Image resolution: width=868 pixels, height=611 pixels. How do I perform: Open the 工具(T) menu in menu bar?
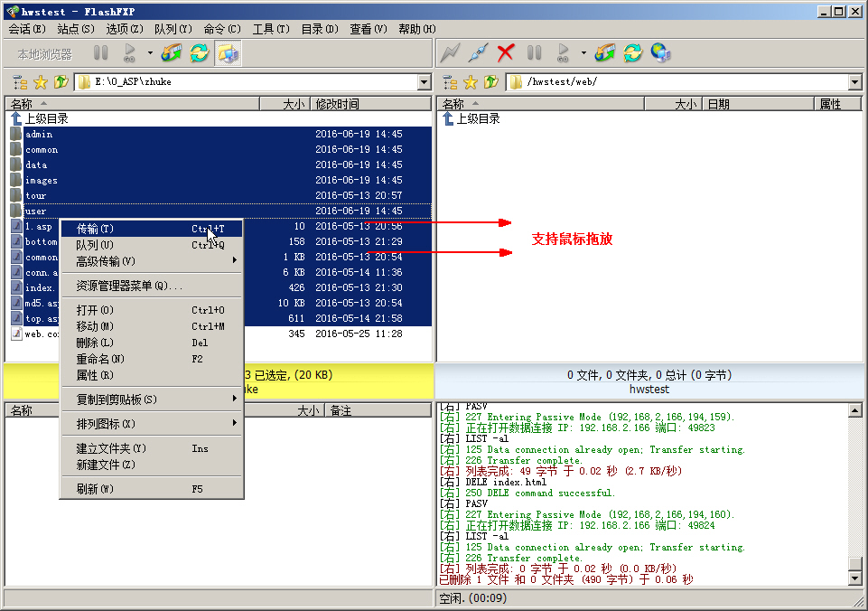tap(270, 29)
